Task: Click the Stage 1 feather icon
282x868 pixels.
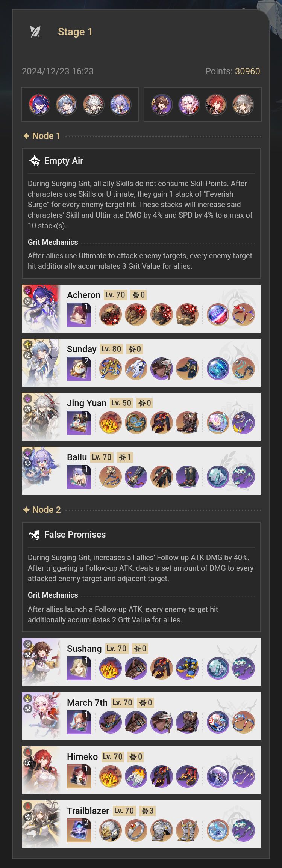Action: [x=35, y=32]
